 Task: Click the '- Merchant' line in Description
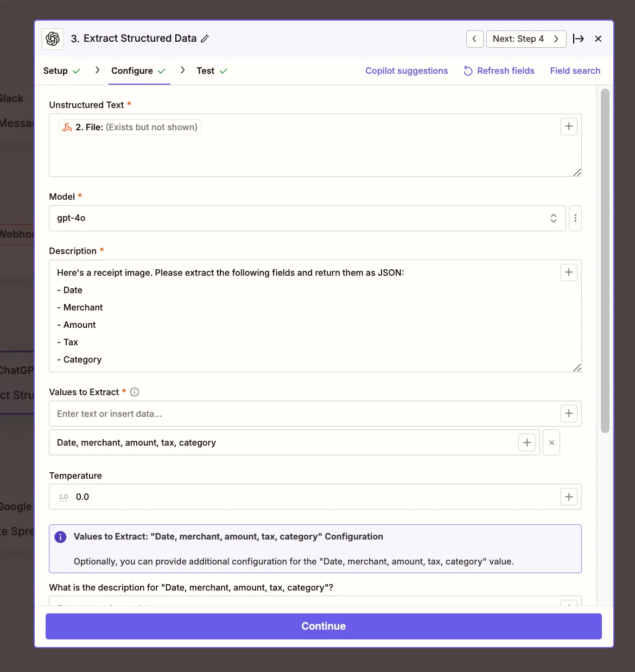click(80, 307)
